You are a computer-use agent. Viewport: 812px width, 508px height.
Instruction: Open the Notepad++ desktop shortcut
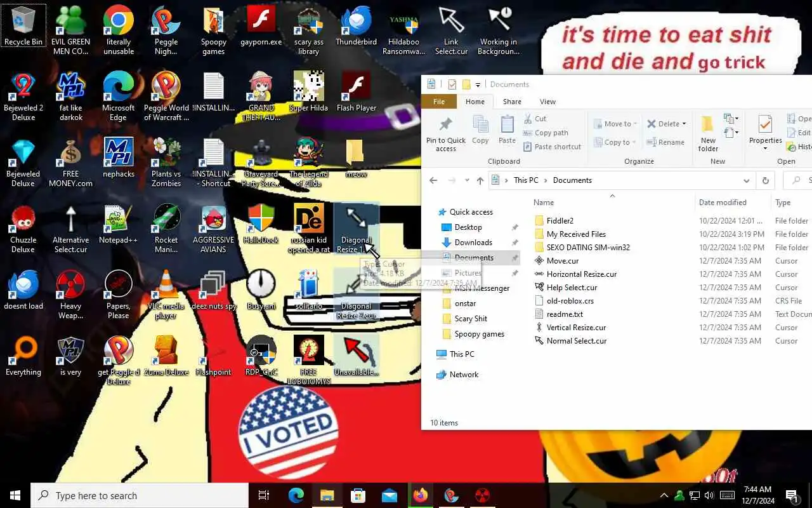click(119, 225)
